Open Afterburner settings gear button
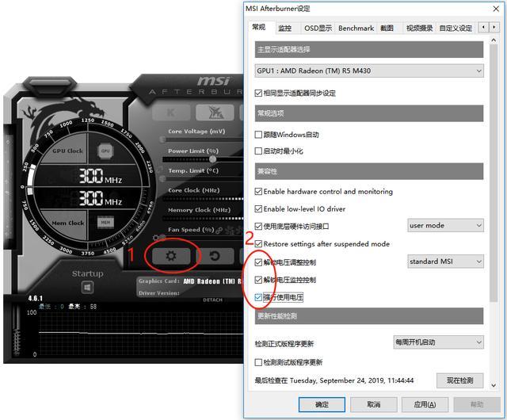This screenshot has width=507, height=420. pyautogui.click(x=171, y=256)
